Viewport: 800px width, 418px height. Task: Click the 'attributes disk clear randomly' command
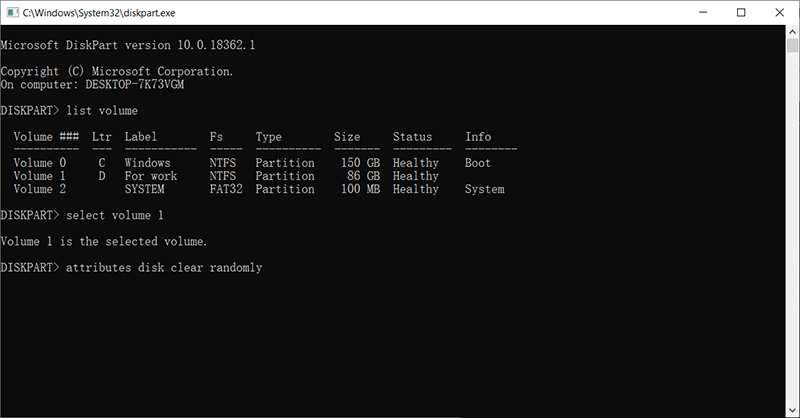[x=164, y=267]
